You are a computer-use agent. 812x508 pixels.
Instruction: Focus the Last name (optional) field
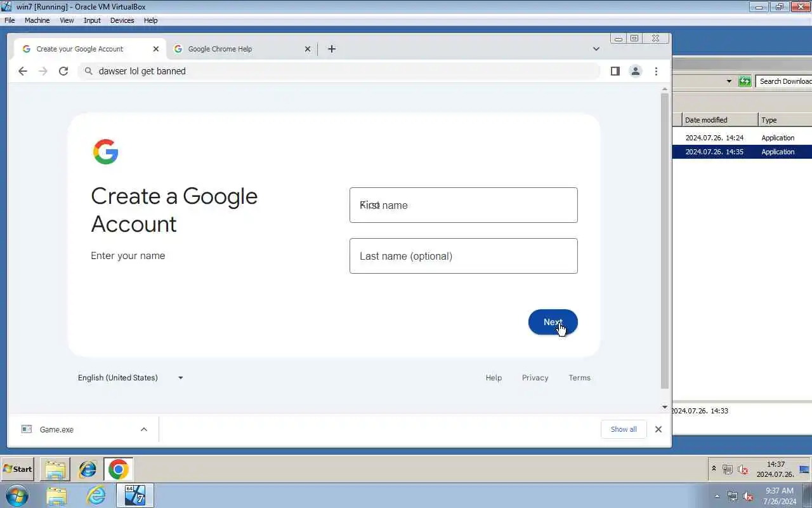(464, 256)
